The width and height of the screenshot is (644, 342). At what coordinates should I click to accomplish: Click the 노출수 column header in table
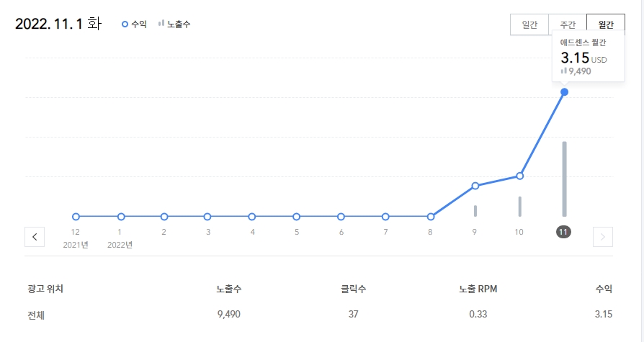click(x=229, y=289)
